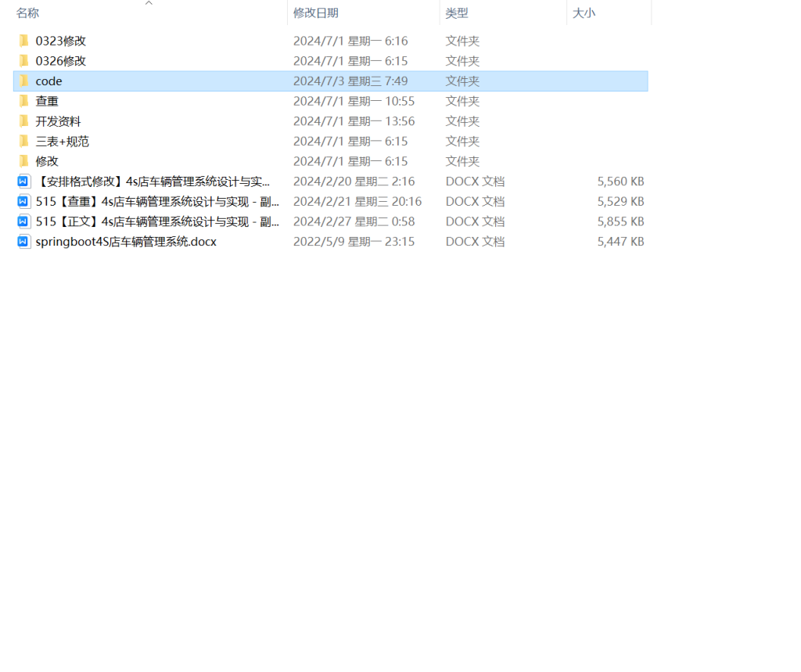Click the 修改 folder icon

pos(23,161)
